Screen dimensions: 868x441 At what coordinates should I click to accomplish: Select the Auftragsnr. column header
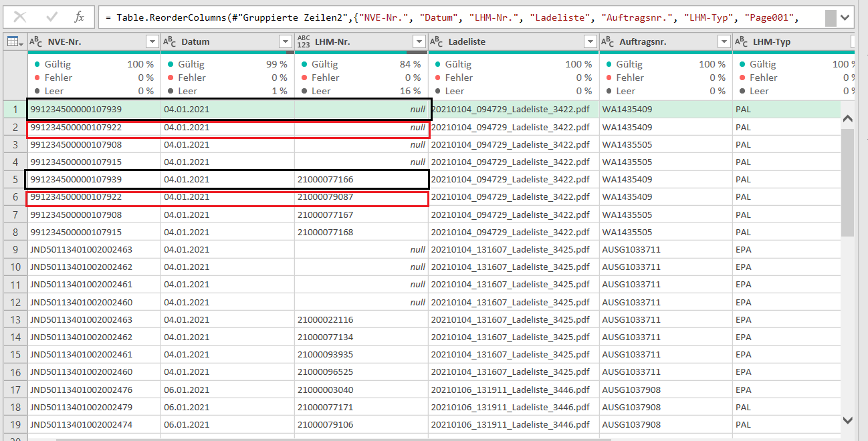[x=666, y=41]
